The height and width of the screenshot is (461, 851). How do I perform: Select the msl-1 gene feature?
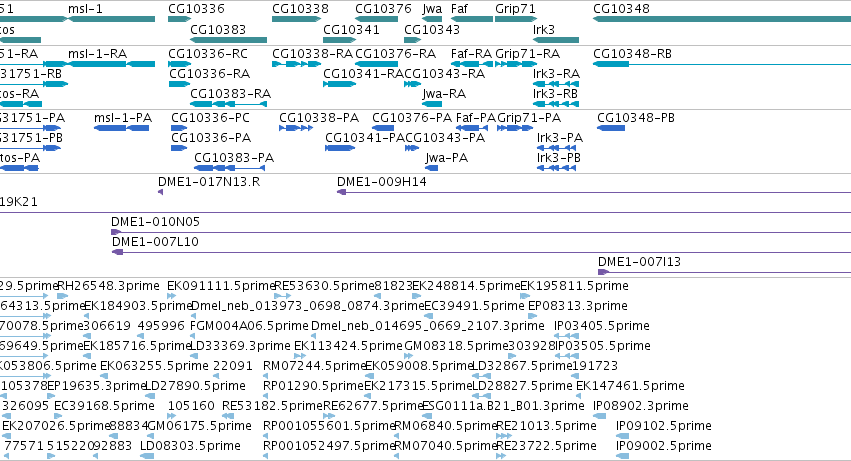[111, 19]
